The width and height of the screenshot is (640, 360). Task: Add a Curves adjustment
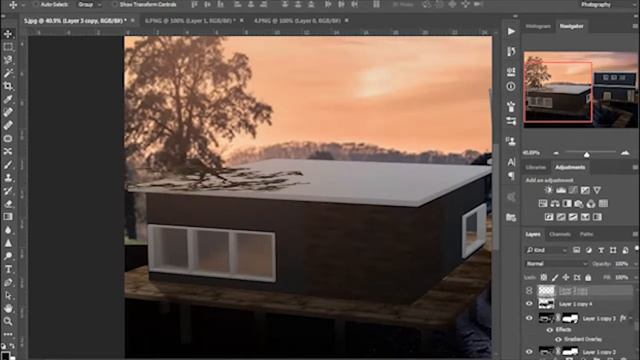click(x=573, y=190)
